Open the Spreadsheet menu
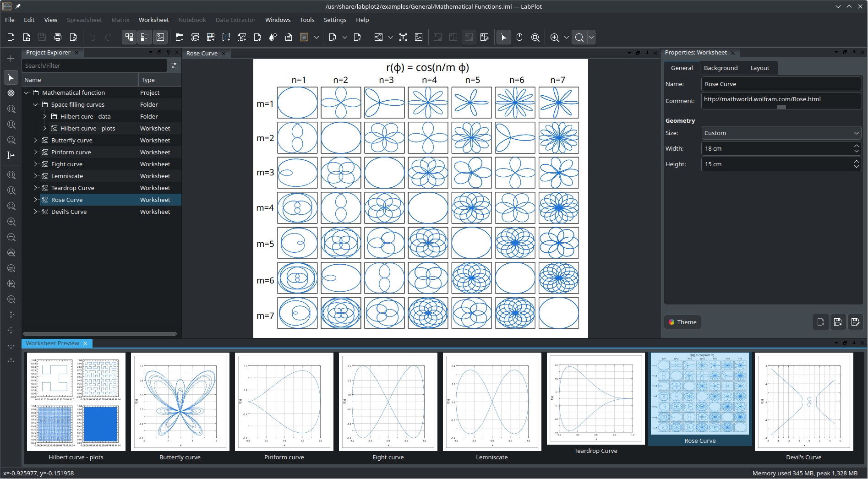Viewport: 868px width, 479px height. [x=84, y=20]
